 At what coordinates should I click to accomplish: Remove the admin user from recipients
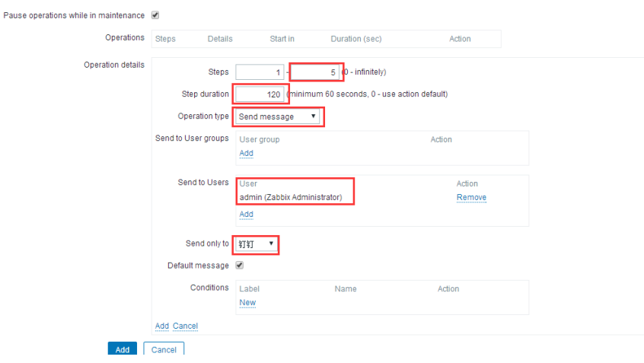[x=471, y=198]
